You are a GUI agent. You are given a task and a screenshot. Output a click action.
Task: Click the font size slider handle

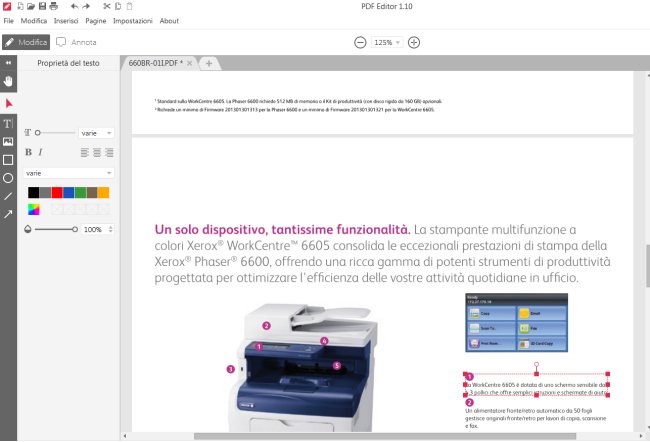click(38, 133)
